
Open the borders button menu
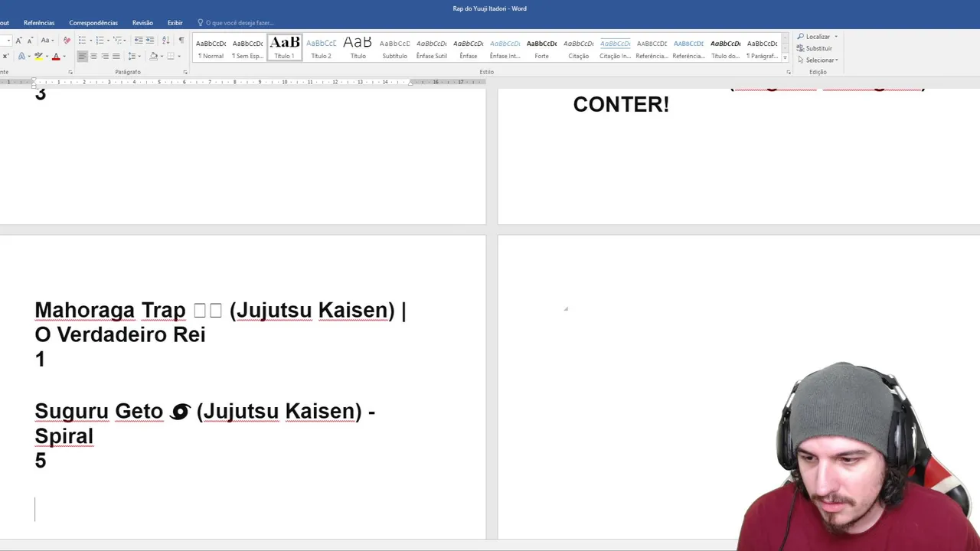point(174,56)
